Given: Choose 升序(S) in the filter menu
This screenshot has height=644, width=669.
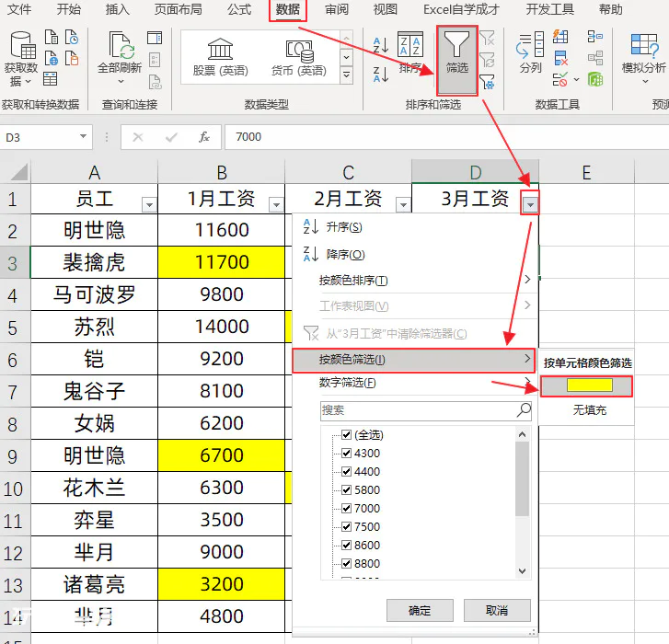Looking at the screenshot, I should click(x=415, y=227).
